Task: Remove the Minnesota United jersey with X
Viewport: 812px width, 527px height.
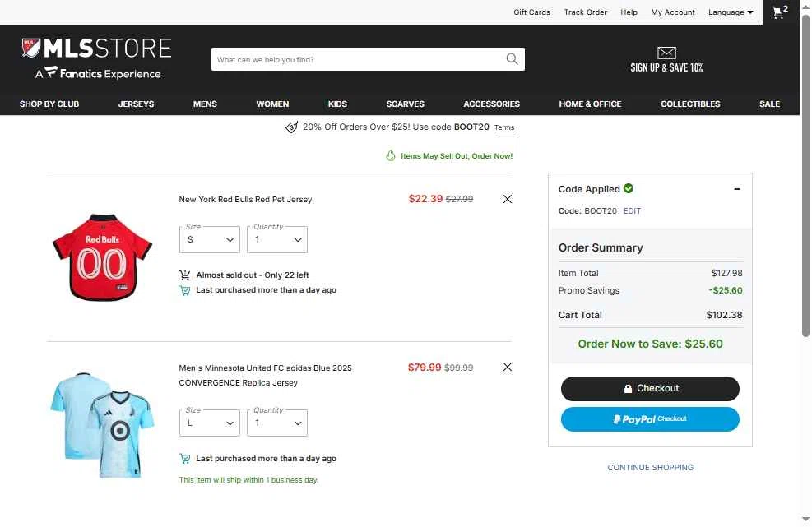Action: (x=508, y=367)
